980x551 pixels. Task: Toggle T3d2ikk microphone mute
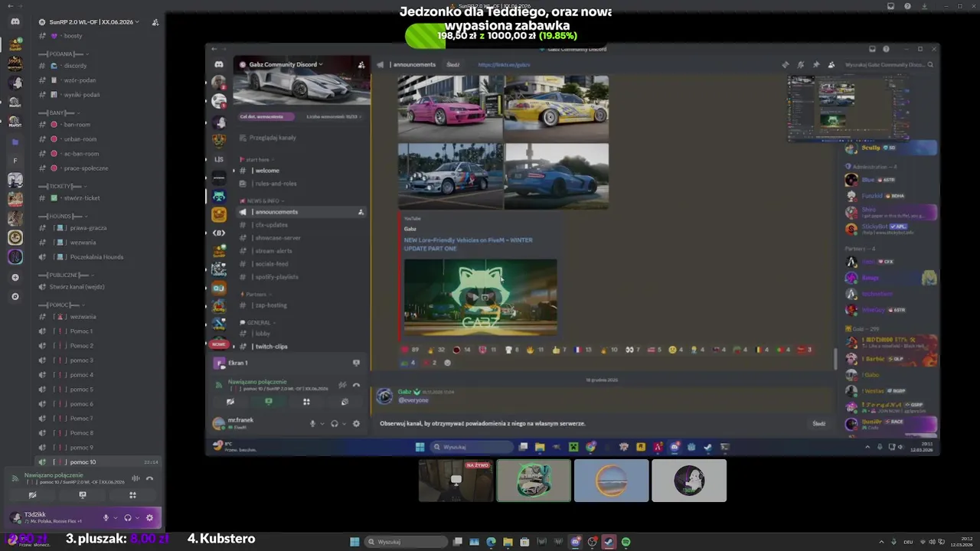106,517
